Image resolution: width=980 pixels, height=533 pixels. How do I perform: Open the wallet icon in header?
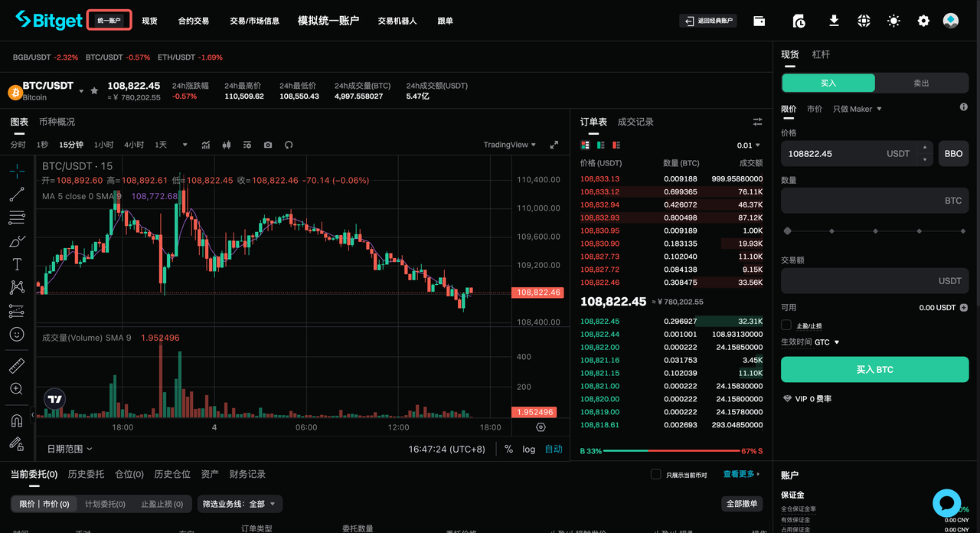pos(759,21)
